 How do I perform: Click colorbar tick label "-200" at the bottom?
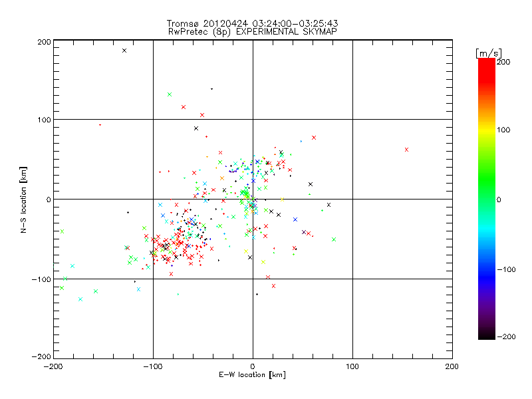pos(506,336)
